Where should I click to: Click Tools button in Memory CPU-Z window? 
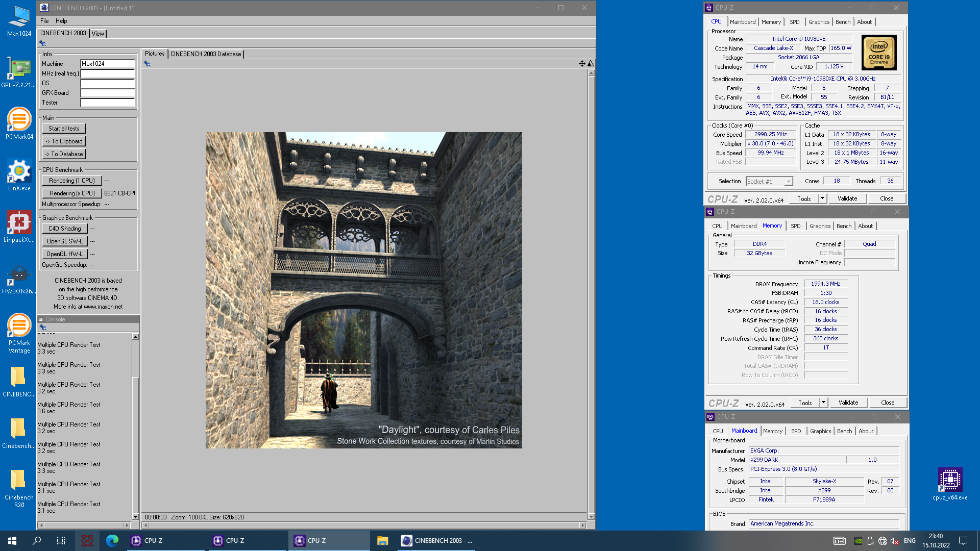[805, 403]
